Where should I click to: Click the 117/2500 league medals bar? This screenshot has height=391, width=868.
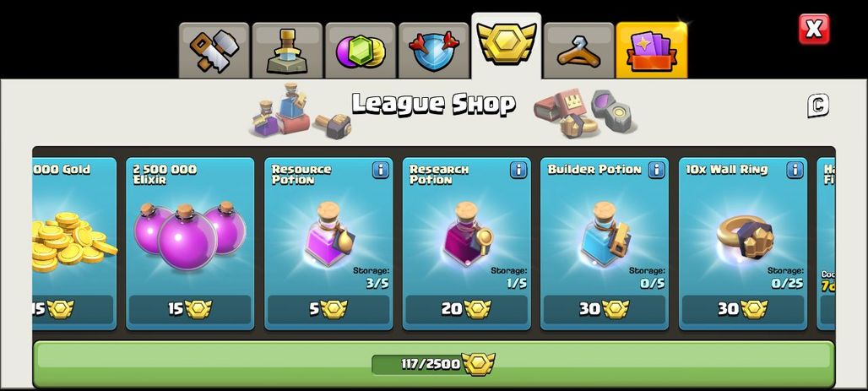[433, 364]
